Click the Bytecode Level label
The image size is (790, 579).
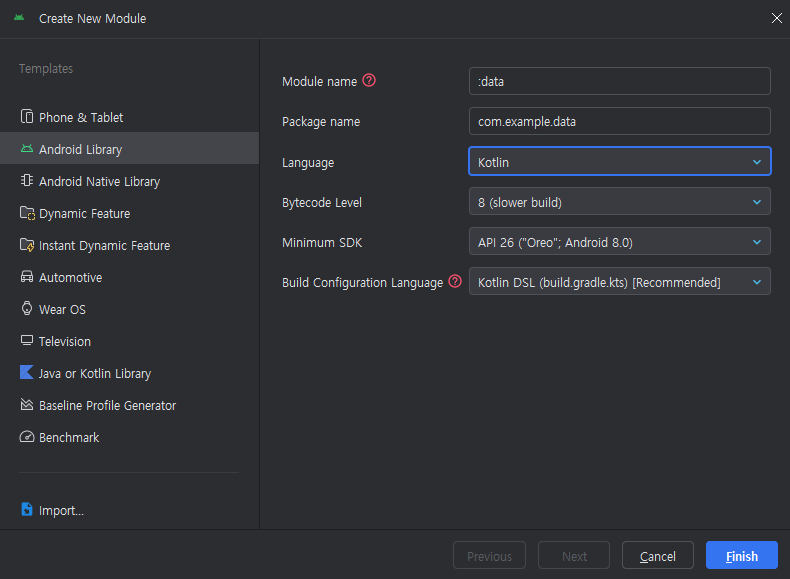(x=322, y=203)
